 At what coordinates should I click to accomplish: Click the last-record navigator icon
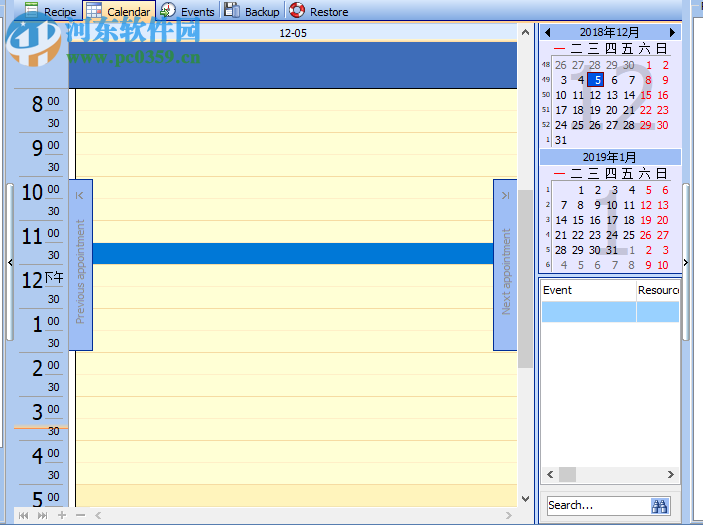pos(42,515)
